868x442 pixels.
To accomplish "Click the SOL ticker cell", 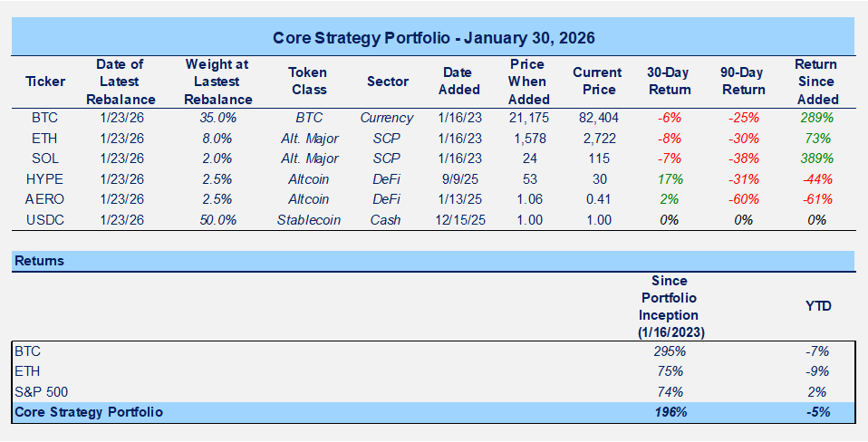I will [44, 158].
